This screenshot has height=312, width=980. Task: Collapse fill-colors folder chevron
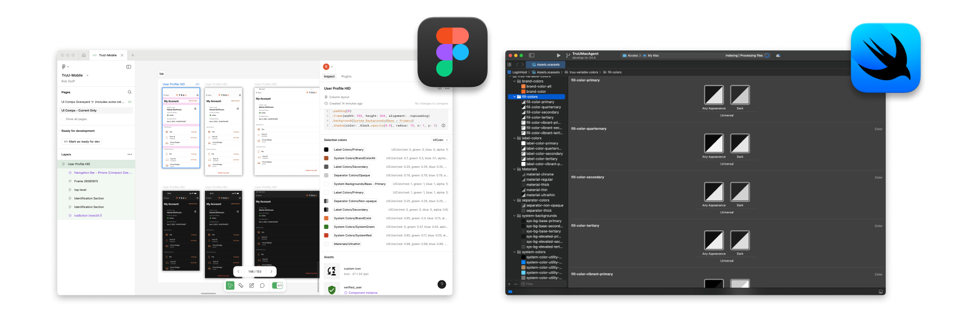click(x=514, y=97)
